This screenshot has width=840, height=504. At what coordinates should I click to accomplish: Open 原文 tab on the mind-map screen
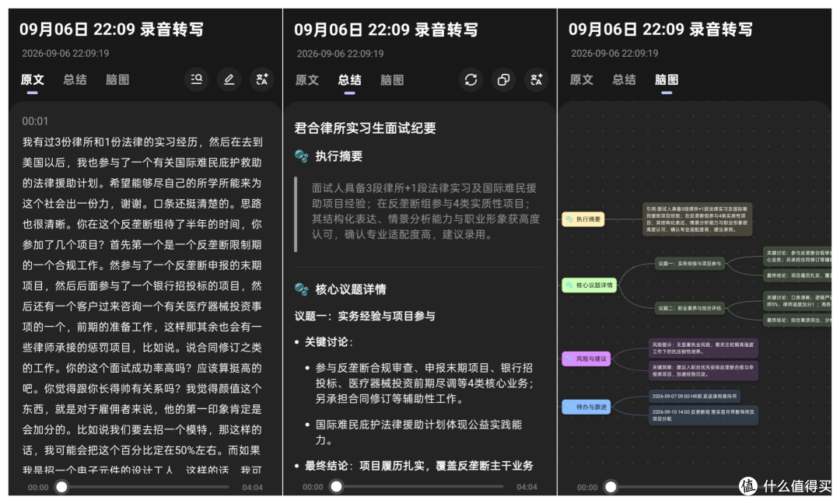pyautogui.click(x=581, y=80)
